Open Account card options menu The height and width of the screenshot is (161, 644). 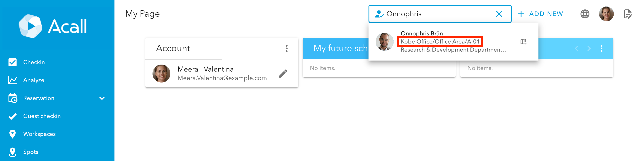[286, 48]
